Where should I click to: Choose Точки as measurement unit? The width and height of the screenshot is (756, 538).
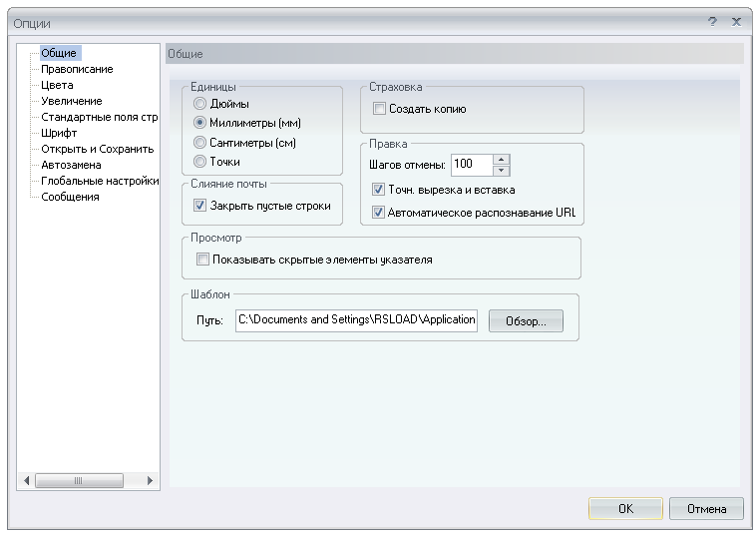tap(200, 162)
